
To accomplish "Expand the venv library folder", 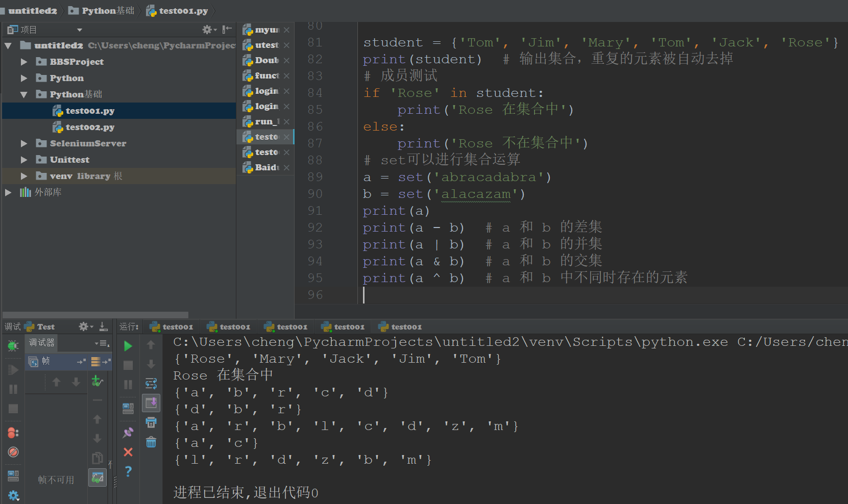I will (24, 177).
